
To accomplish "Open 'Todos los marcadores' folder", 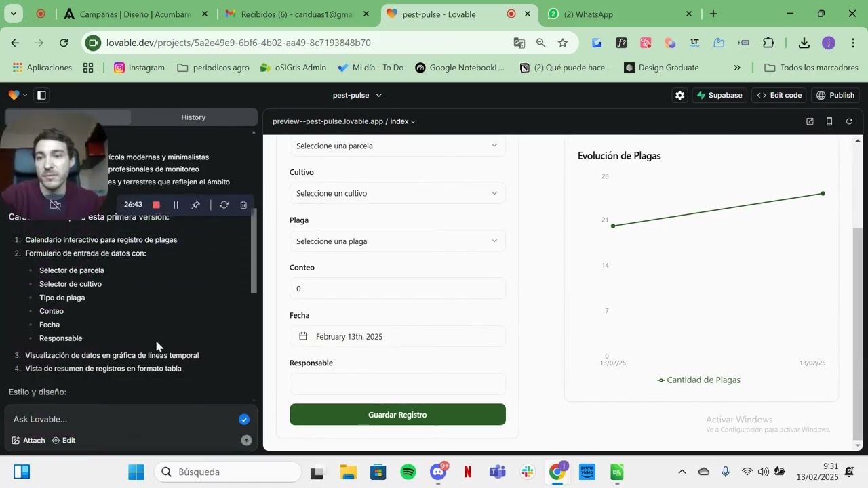I will 811,68.
